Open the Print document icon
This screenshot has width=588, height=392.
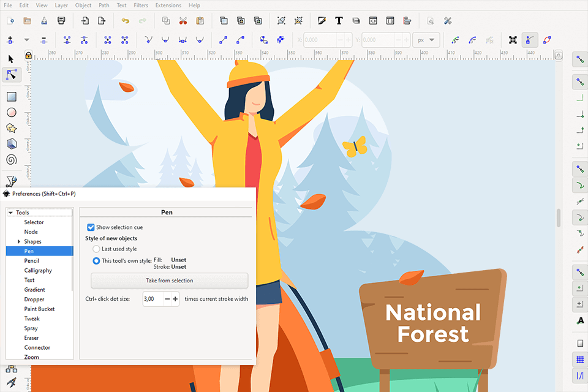(61, 21)
